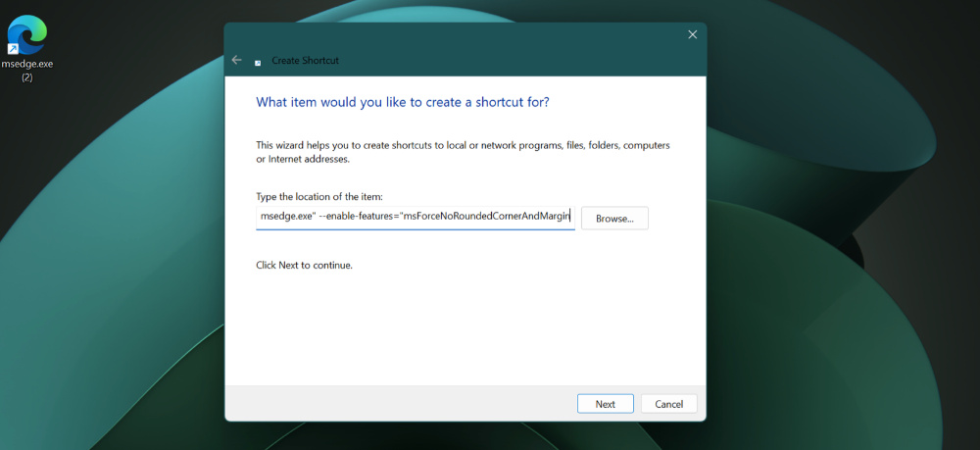Click the small shortcut icon beside Create Shortcut title

click(x=258, y=63)
